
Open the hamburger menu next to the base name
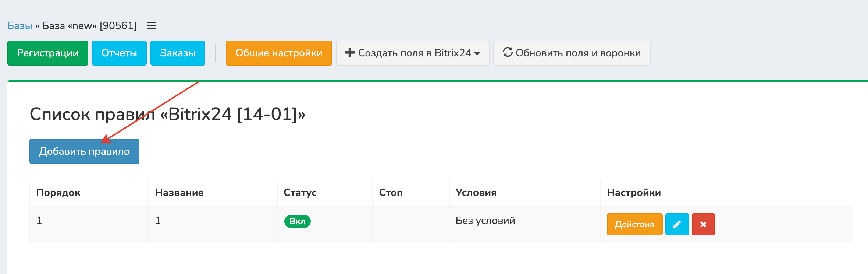151,26
